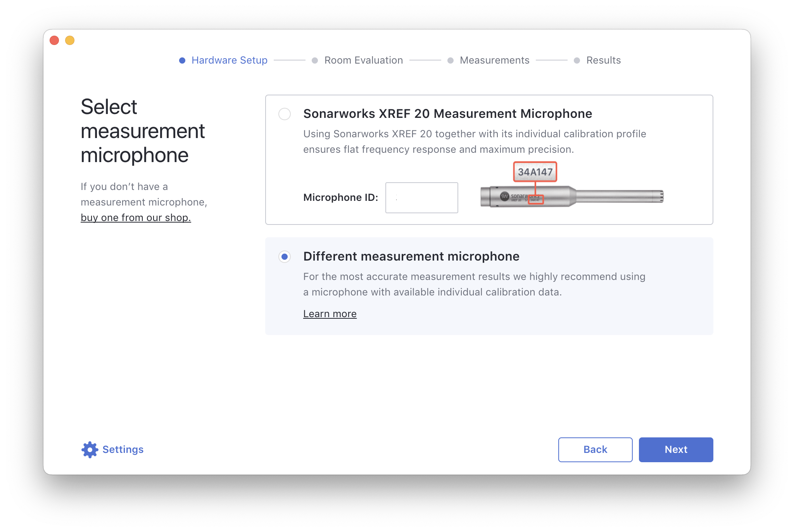Click the Settings gear icon
The height and width of the screenshot is (532, 794).
[x=90, y=449]
